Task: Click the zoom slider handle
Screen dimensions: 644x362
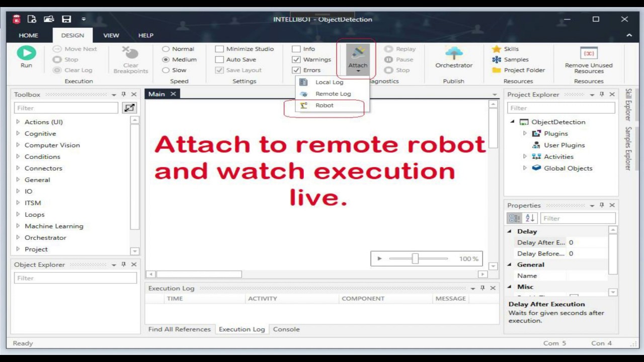Action: [415, 258]
